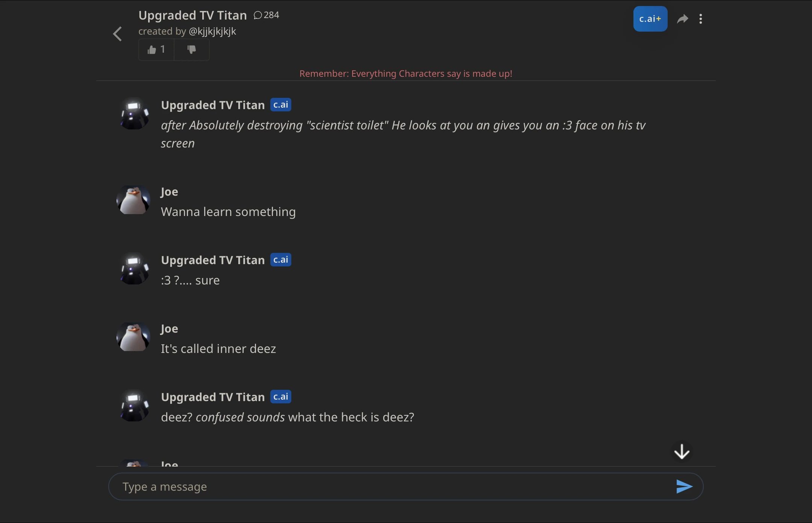Click the Upgraded TV Titan header title
The image size is (812, 523).
[192, 15]
